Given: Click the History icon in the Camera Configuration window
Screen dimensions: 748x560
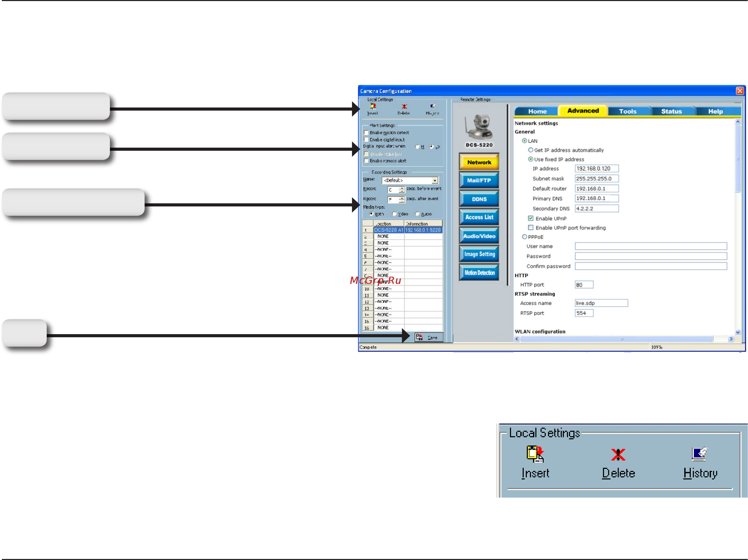Looking at the screenshot, I should [433, 106].
